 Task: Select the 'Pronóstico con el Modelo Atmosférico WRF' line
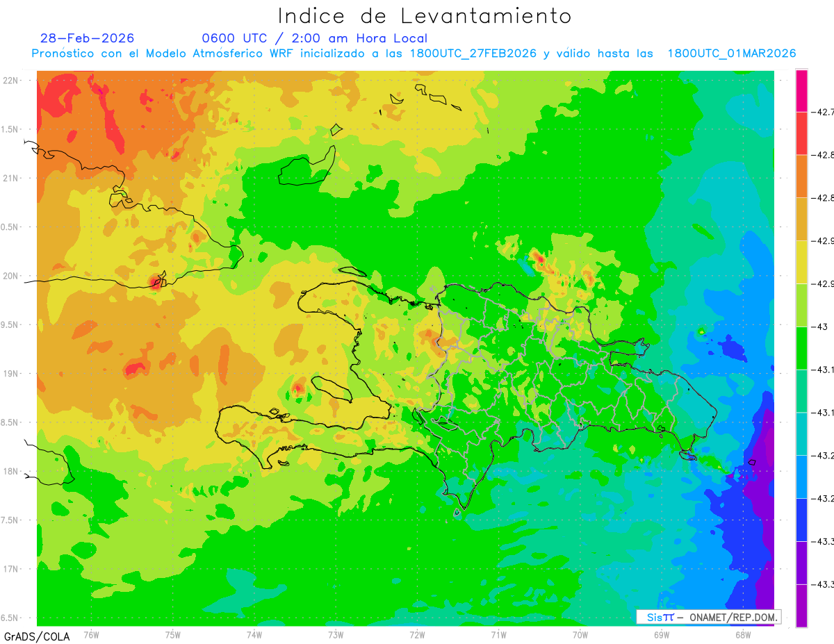coord(414,53)
